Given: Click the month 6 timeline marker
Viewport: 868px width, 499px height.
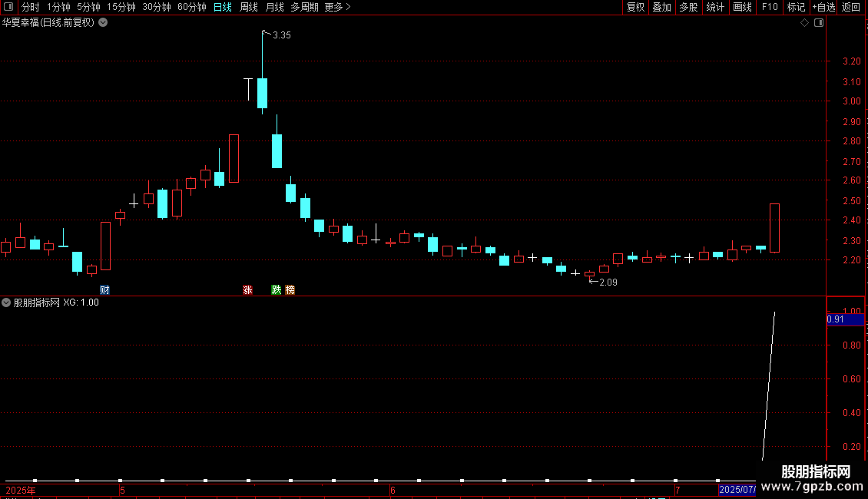Looking at the screenshot, I should pyautogui.click(x=393, y=491).
